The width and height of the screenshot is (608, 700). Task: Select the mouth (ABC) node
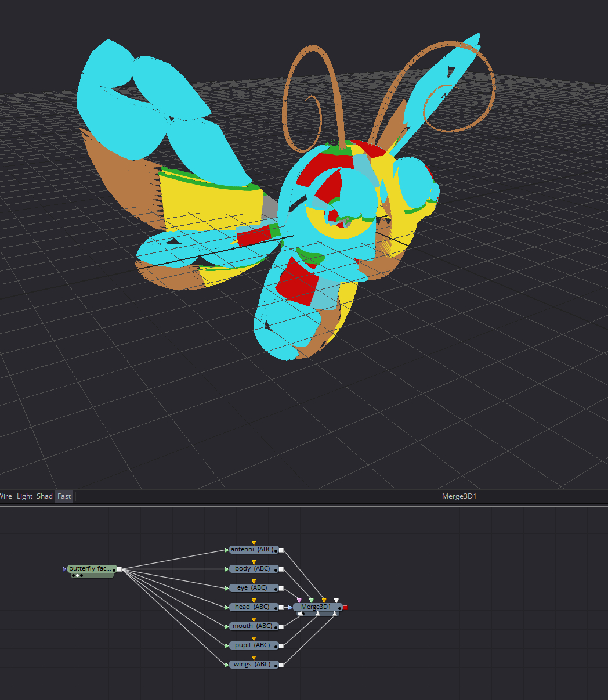point(254,626)
